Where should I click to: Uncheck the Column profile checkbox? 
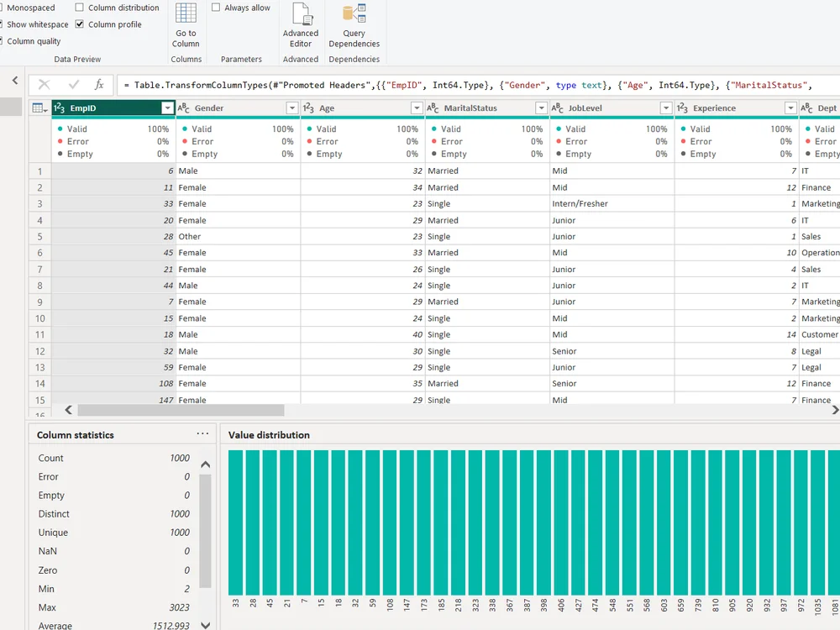coord(79,24)
